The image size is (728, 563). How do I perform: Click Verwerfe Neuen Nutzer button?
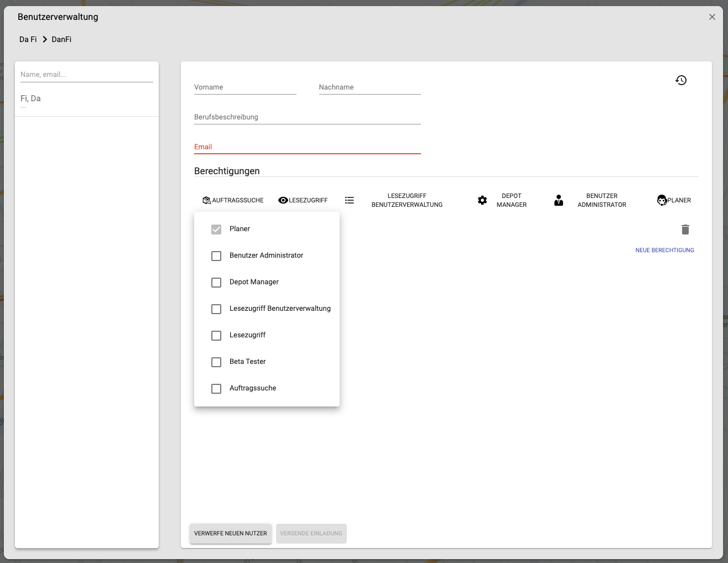[x=231, y=533]
